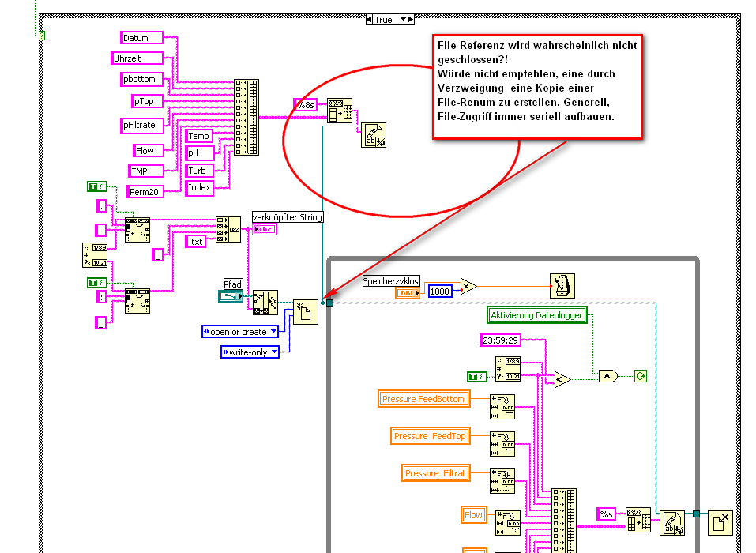
Task: Select the Number To Fractional String node for Pressure FeedTop
Action: (502, 444)
